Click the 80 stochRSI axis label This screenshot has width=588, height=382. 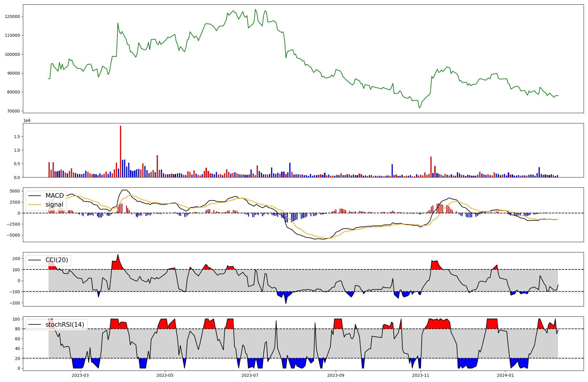17,329
